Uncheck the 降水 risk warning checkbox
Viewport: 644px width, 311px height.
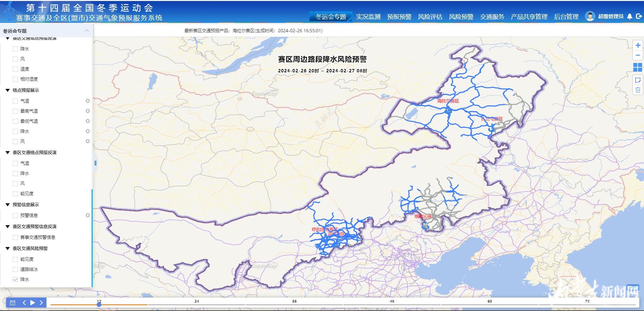(15, 279)
